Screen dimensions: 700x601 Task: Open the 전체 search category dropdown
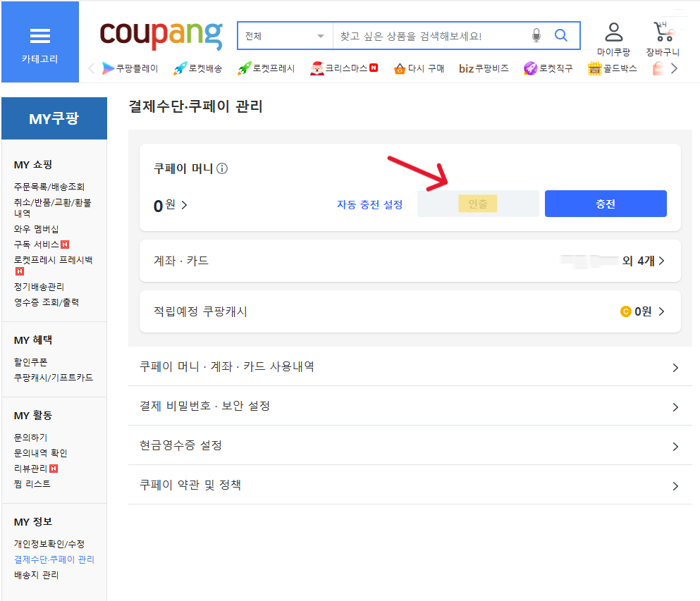(285, 35)
